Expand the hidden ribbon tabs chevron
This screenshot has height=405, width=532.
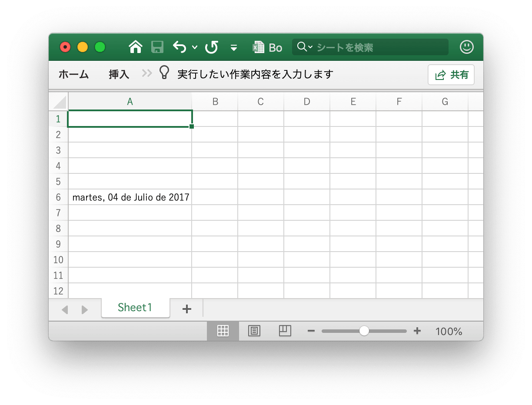[x=146, y=73]
